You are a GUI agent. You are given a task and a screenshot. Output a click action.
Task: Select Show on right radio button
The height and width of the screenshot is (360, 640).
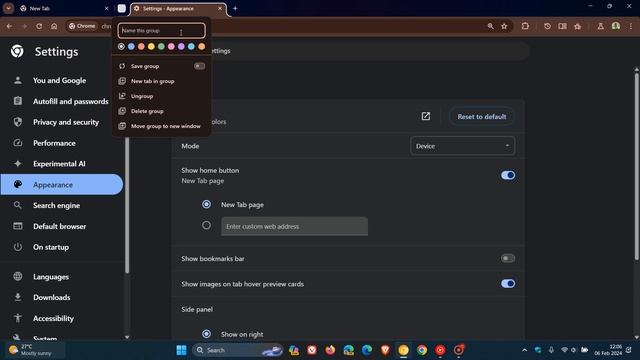[207, 334]
